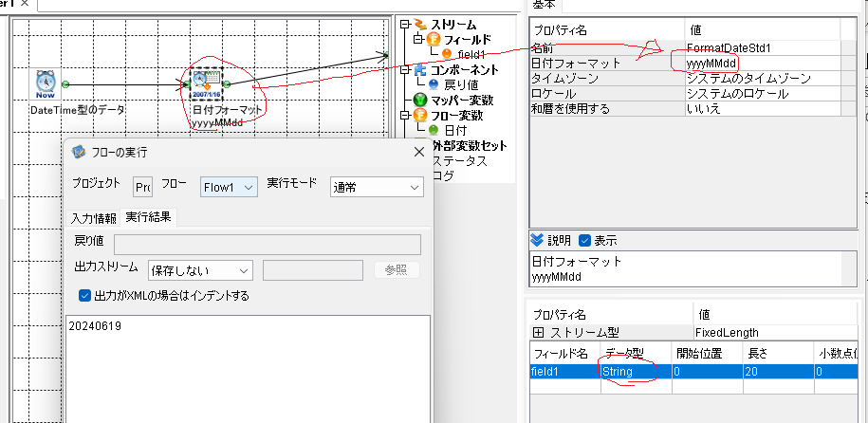This screenshot has height=423, width=868.
Task: Select the 日付 flow variable icon
Action: [434, 131]
